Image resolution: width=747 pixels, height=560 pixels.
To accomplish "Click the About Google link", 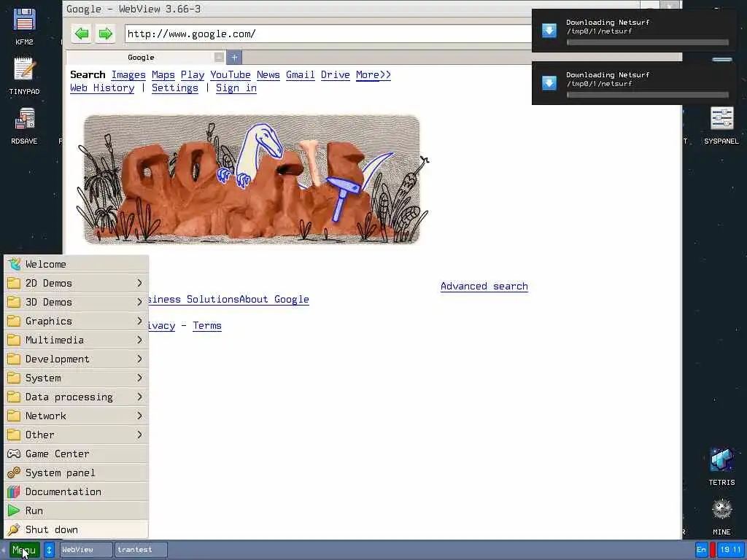I will click(274, 300).
